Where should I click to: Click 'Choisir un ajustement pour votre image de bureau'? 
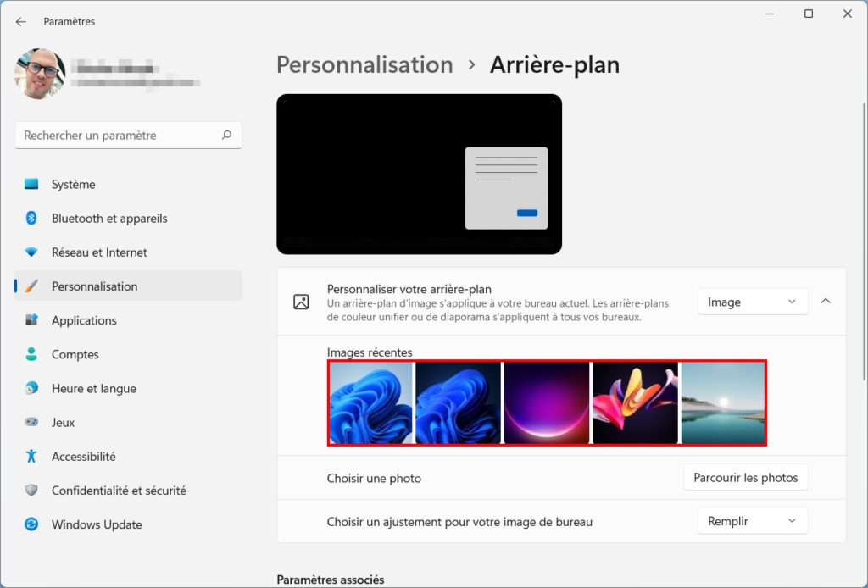pos(459,522)
